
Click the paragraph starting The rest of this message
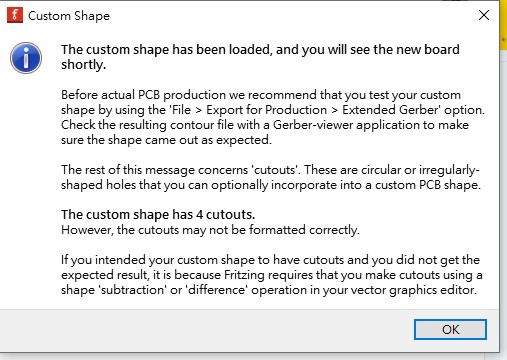click(x=271, y=177)
